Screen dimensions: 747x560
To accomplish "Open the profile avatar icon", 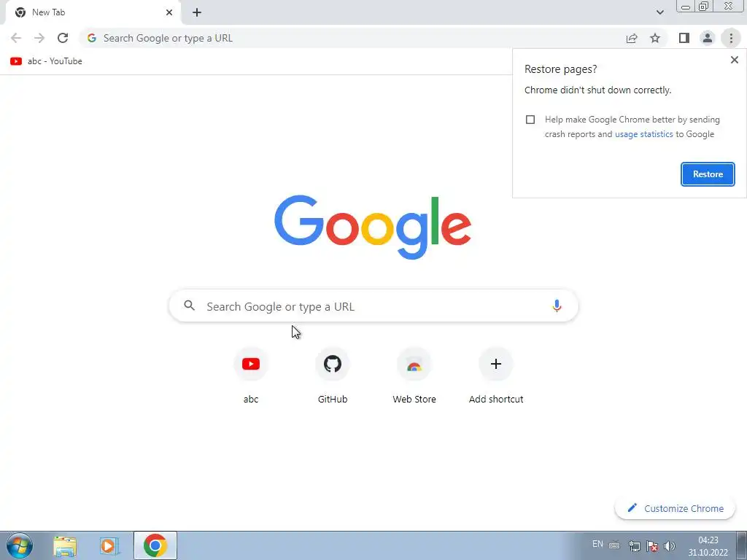I will (708, 38).
